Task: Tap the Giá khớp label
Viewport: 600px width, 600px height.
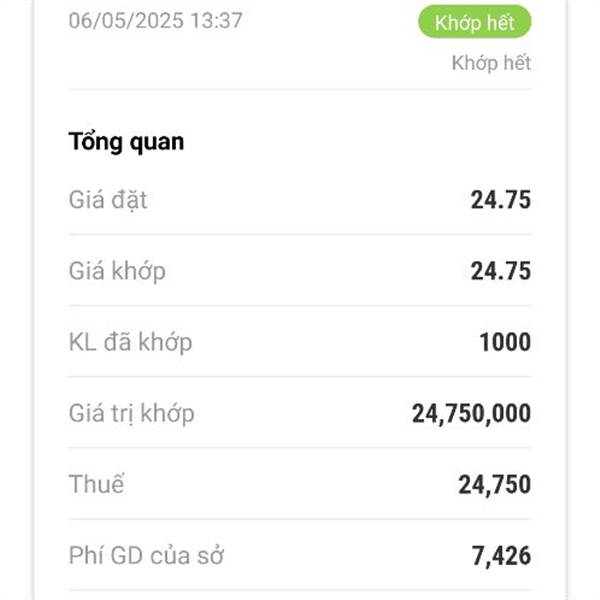Action: (117, 271)
